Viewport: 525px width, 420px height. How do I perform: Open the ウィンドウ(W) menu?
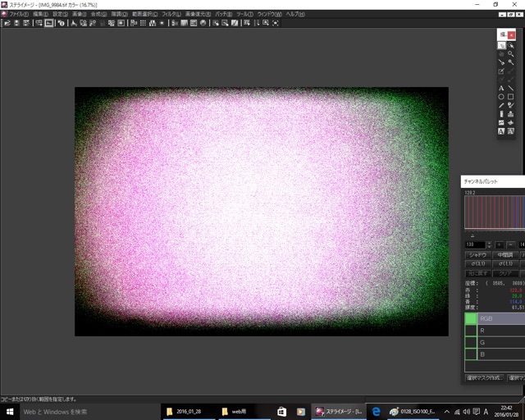pyautogui.click(x=268, y=14)
